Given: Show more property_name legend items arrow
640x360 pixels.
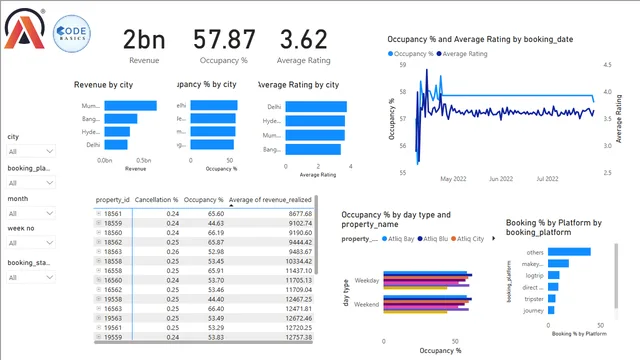Looking at the screenshot, I should (x=493, y=238).
